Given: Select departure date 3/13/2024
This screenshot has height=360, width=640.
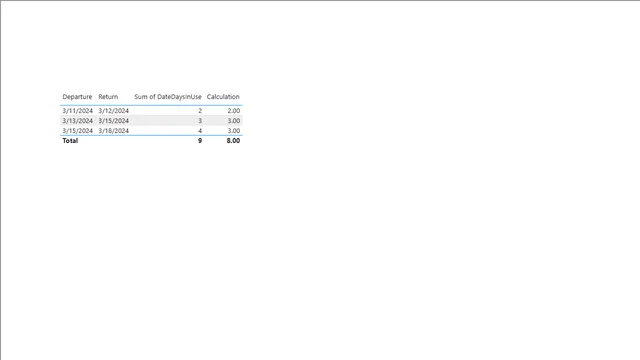Looking at the screenshot, I should [78, 121].
